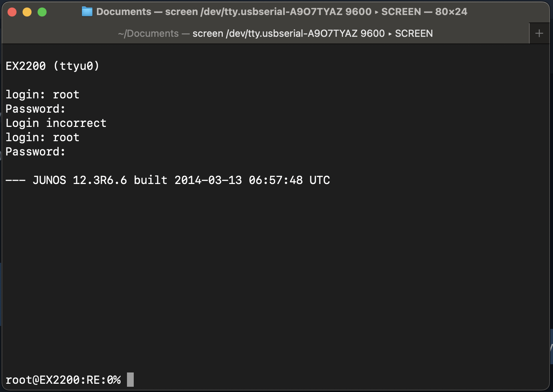The height and width of the screenshot is (392, 553).
Task: Open a new tab with the plus button
Action: [x=539, y=33]
